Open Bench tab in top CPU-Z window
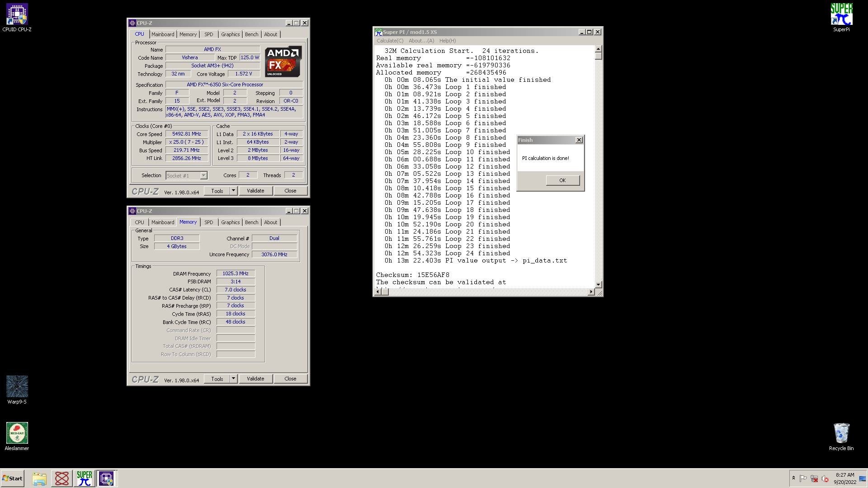 click(252, 34)
